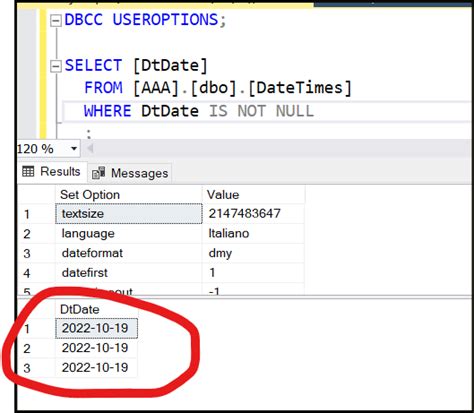The height and width of the screenshot is (413, 474).
Task: Click the horizontal scrollbar left arrow
Action: pos(89,149)
